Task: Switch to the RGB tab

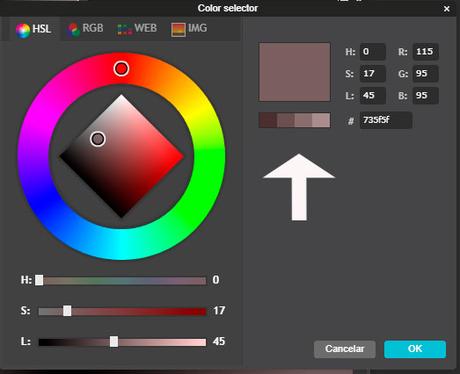Action: [86, 29]
